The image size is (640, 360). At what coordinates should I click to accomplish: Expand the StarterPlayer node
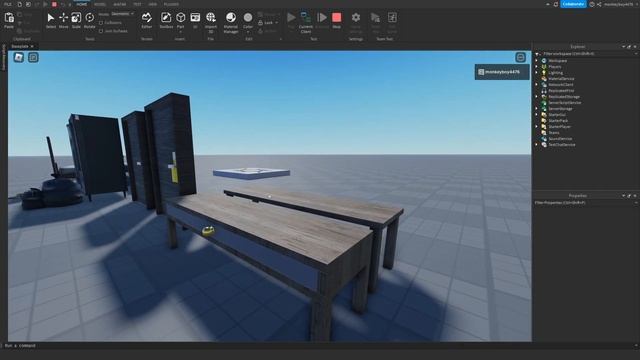point(537,127)
